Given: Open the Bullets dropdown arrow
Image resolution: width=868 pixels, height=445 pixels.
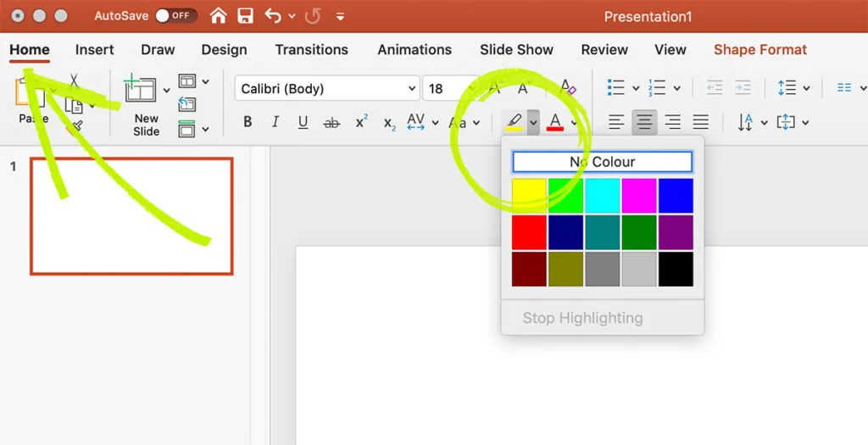Looking at the screenshot, I should pyautogui.click(x=636, y=88).
